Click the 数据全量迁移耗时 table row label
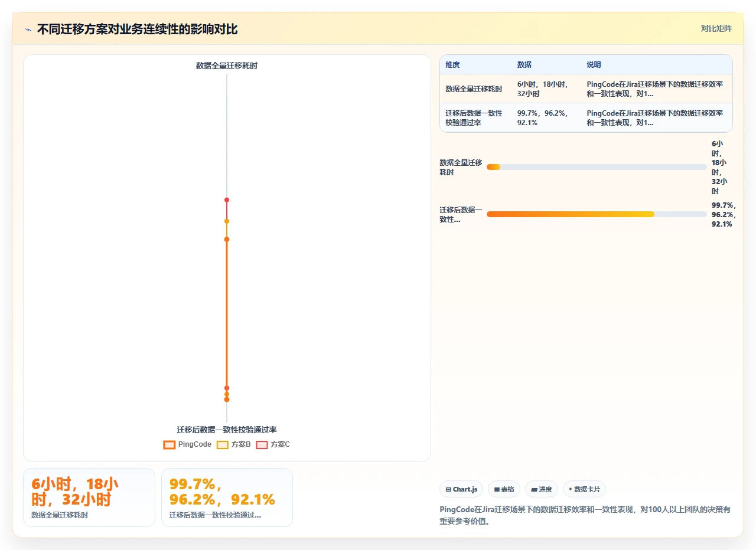756x550 pixels. [x=474, y=89]
